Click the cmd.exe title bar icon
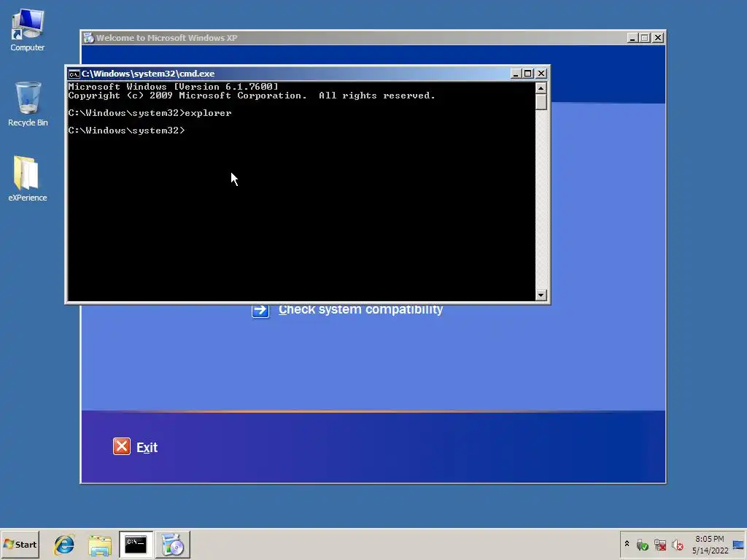This screenshot has height=560, width=747. [x=74, y=74]
